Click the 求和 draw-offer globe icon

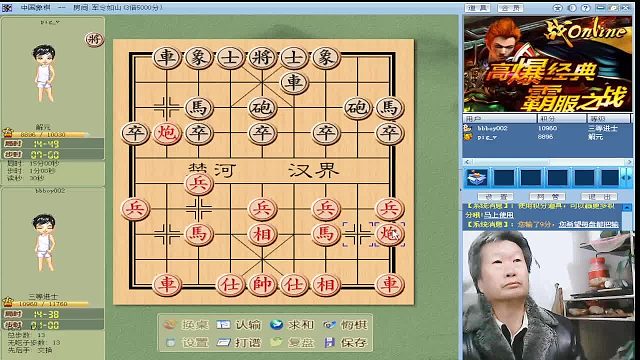coord(276,325)
